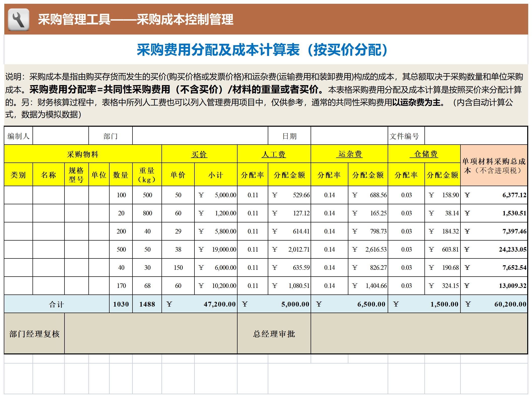Open the underlined 人工费 header link
The image size is (532, 398).
click(274, 154)
